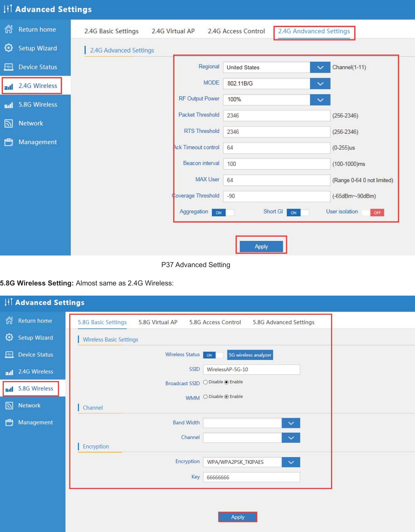Image resolution: width=415 pixels, height=532 pixels.
Task: Open Management label in bottom sidebar
Action: [36, 422]
